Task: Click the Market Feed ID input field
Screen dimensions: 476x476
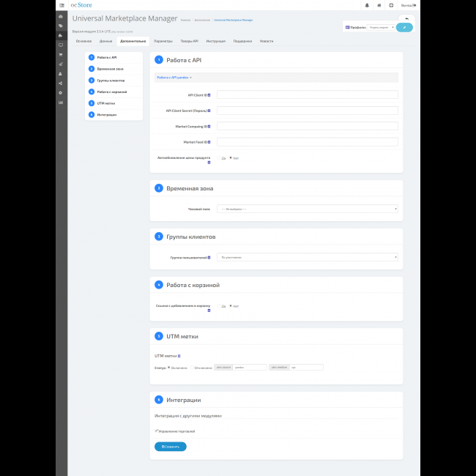Action: coord(307,142)
